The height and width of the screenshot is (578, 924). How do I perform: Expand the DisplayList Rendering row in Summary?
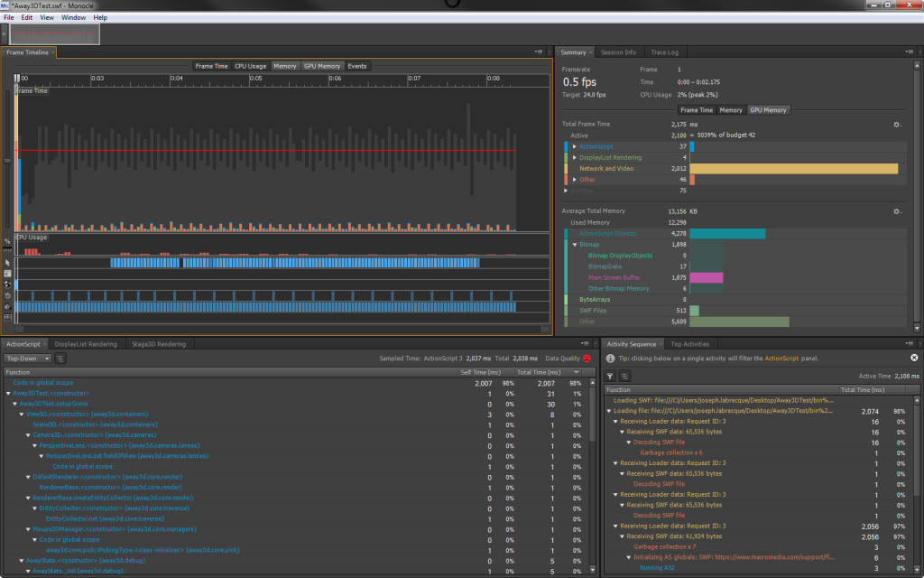point(575,157)
